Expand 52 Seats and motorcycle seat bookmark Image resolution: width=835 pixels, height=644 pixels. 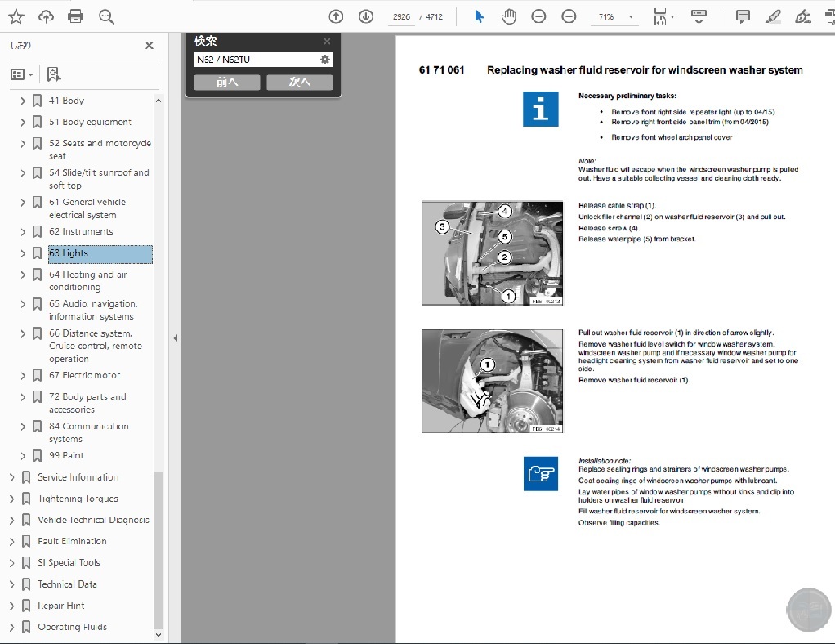pos(22,143)
